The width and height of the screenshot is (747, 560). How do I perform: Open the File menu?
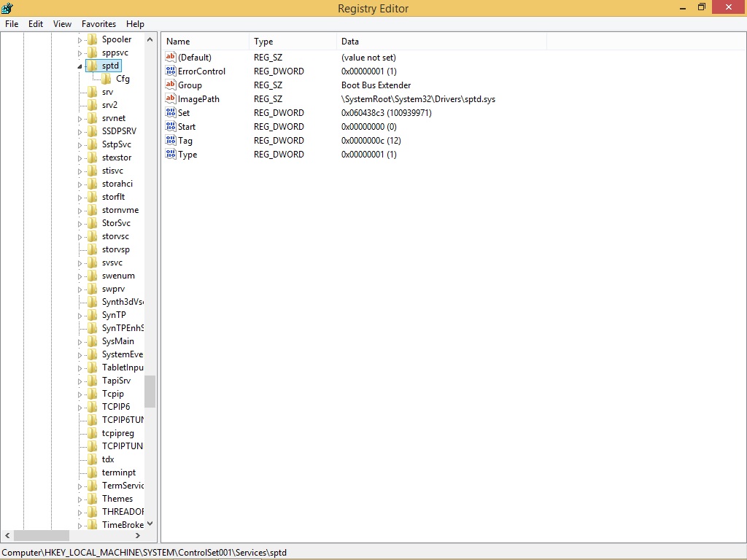click(x=12, y=24)
